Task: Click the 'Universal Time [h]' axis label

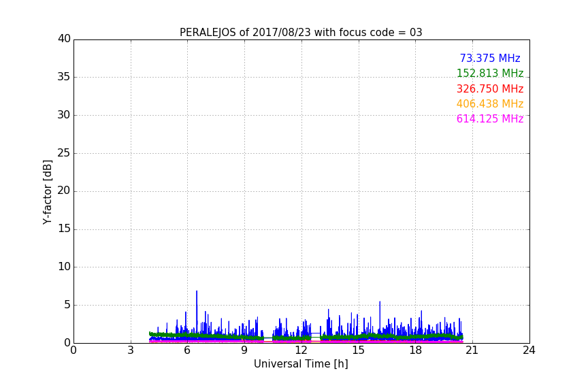Action: [x=301, y=364]
